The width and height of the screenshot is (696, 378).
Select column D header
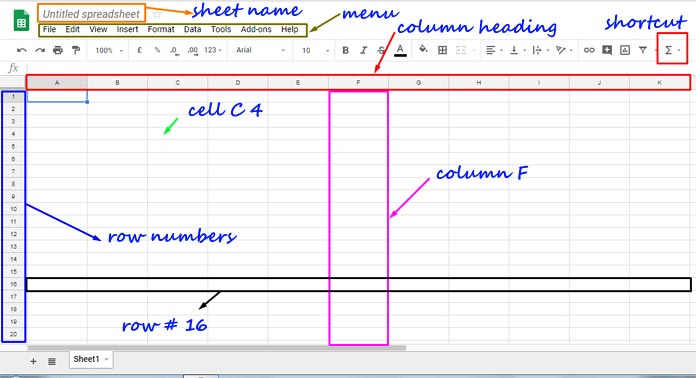[x=237, y=83]
